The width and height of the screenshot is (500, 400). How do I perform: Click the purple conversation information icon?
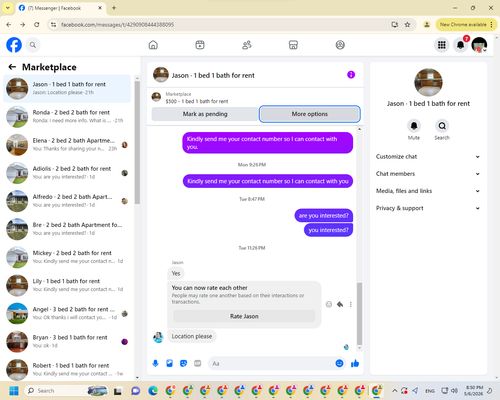[x=351, y=75]
